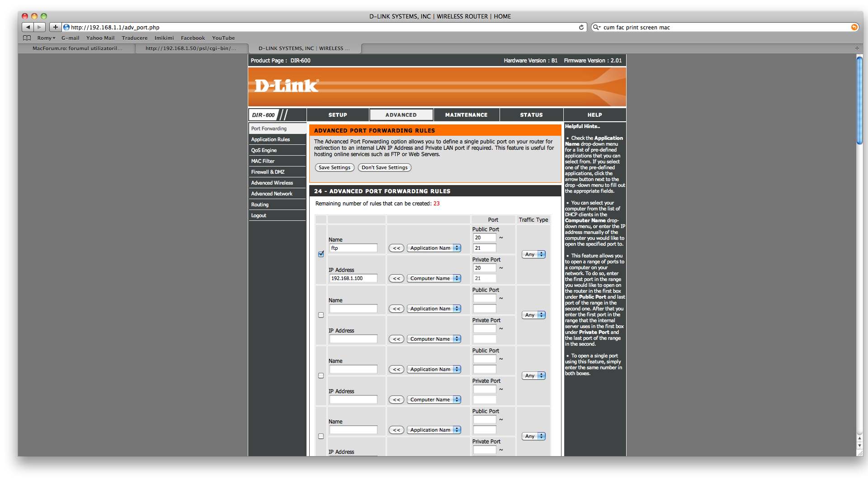This screenshot has height=481, width=868.
Task: Click the Name field containing ftp
Action: pos(354,248)
